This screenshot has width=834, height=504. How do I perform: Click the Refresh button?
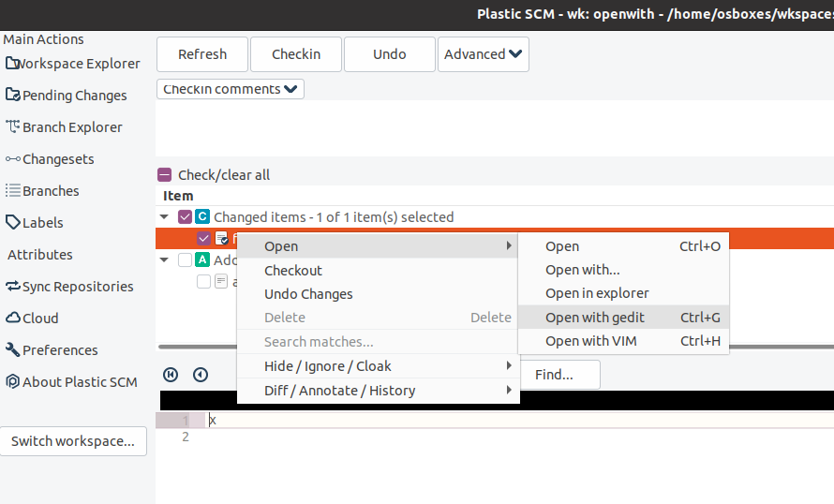click(x=202, y=54)
